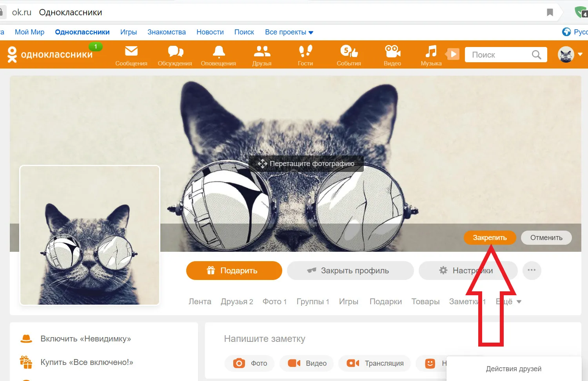Switch to the Игры profile tab
The image size is (588, 381).
(348, 302)
